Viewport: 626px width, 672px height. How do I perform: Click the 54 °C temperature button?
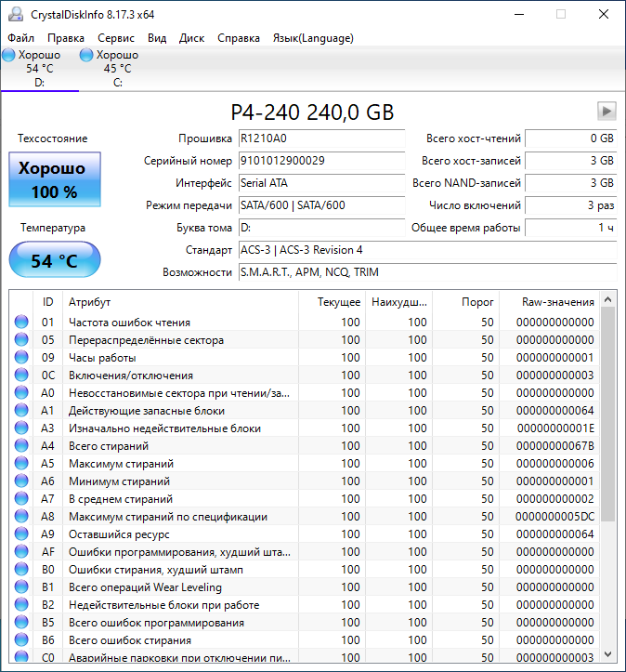click(x=55, y=259)
